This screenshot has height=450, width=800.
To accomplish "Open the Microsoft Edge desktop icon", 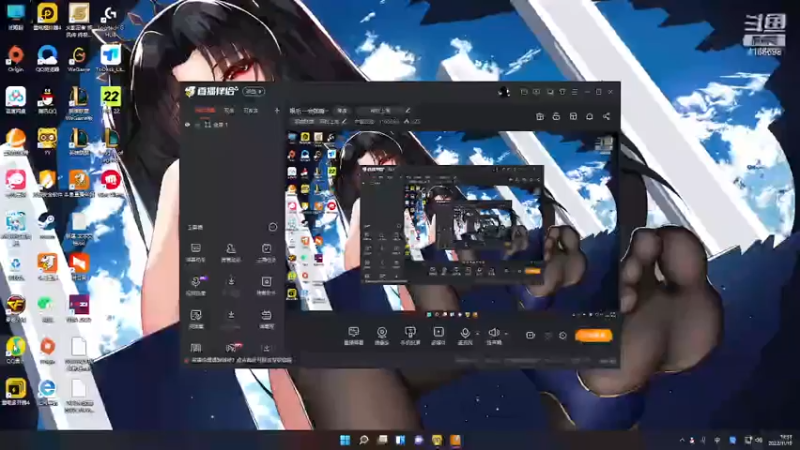I will [x=47, y=392].
